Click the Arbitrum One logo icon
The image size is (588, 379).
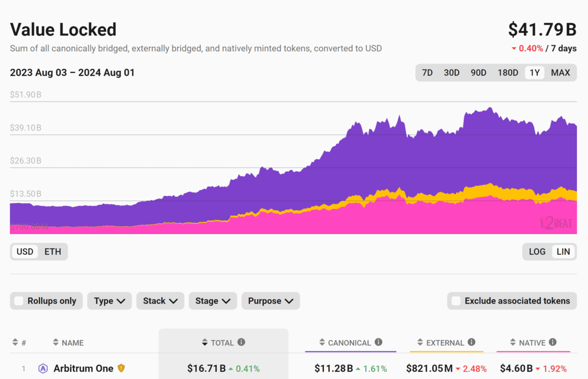pyautogui.click(x=43, y=368)
